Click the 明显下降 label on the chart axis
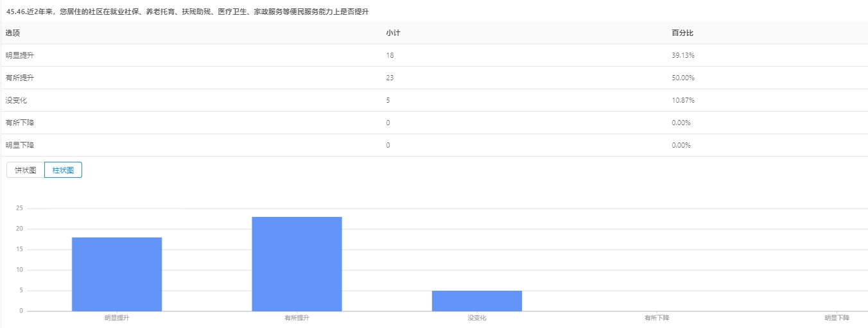The height and width of the screenshot is (328, 868). tap(837, 318)
